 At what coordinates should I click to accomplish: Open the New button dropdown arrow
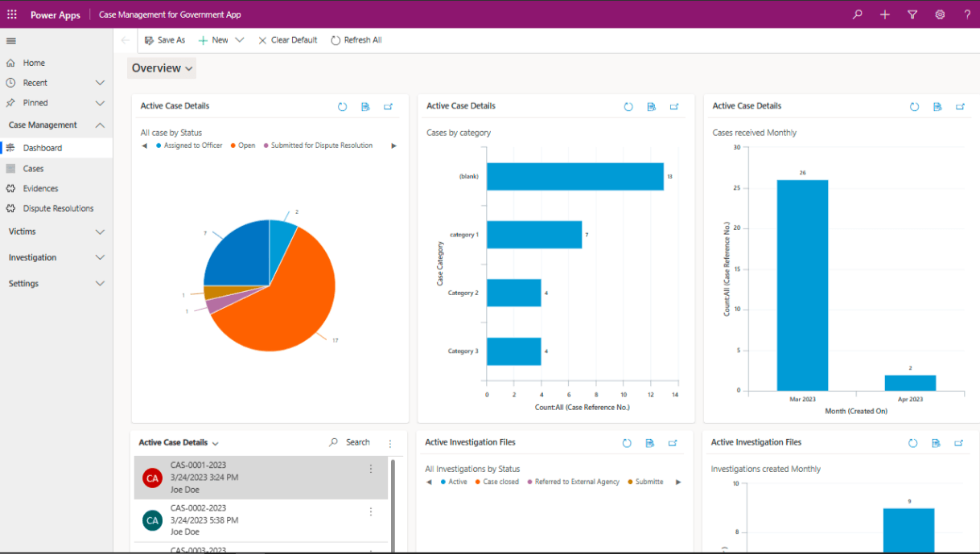coord(240,40)
